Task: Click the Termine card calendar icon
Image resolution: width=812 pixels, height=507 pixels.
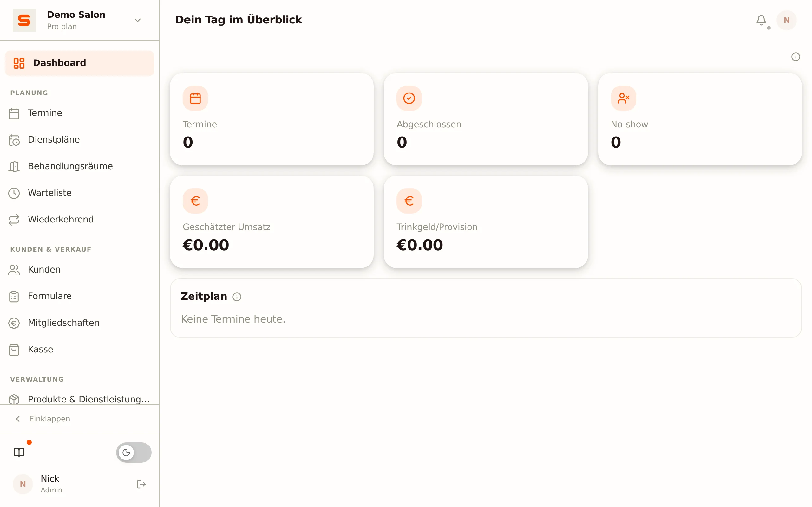Action: tap(195, 98)
